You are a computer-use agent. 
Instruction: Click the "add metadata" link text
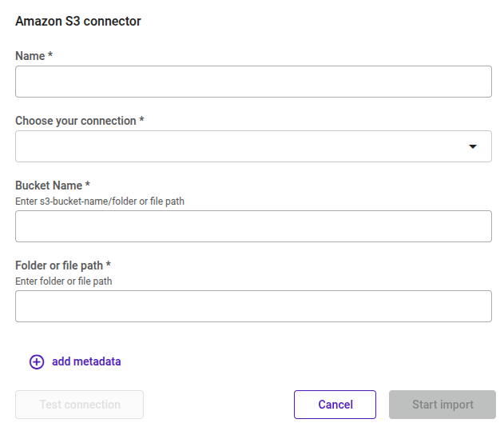point(86,361)
